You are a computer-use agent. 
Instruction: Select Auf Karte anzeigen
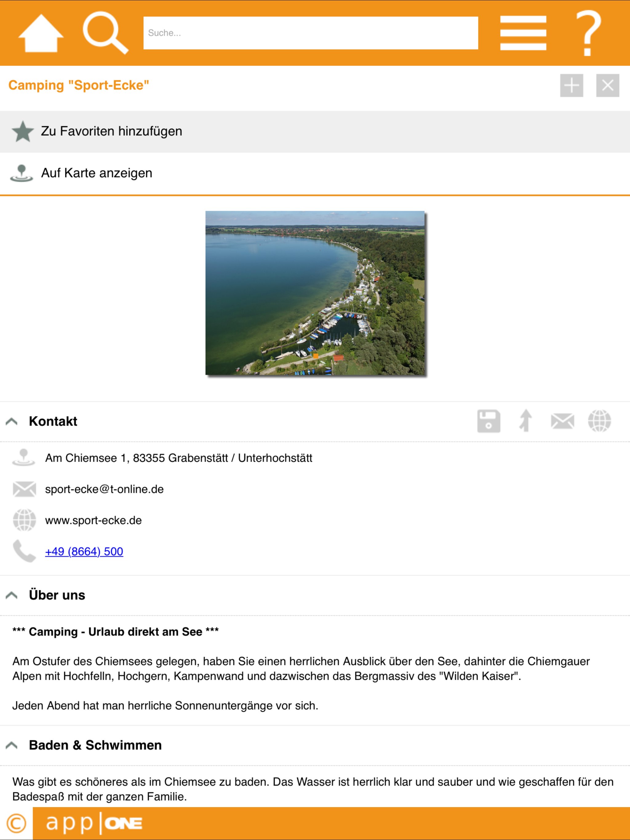coord(97,173)
